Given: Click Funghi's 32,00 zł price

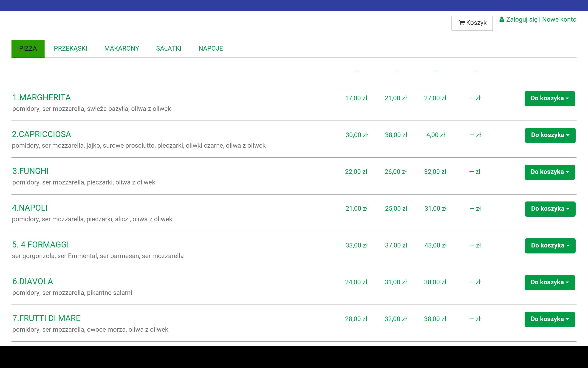Looking at the screenshot, I should (435, 172).
